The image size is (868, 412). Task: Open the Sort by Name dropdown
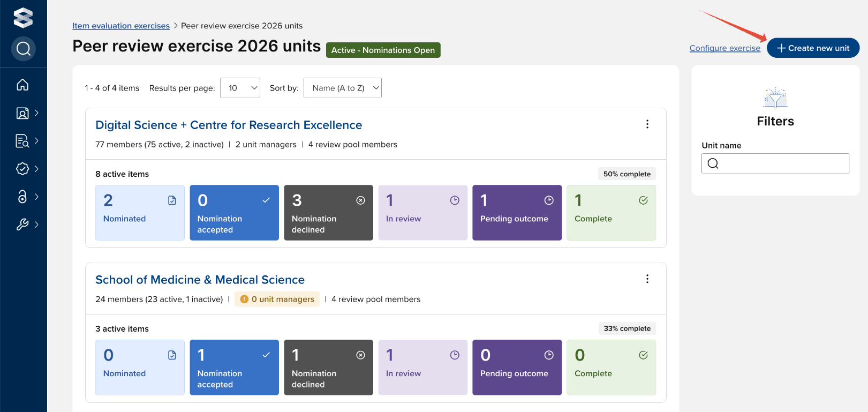[342, 88]
